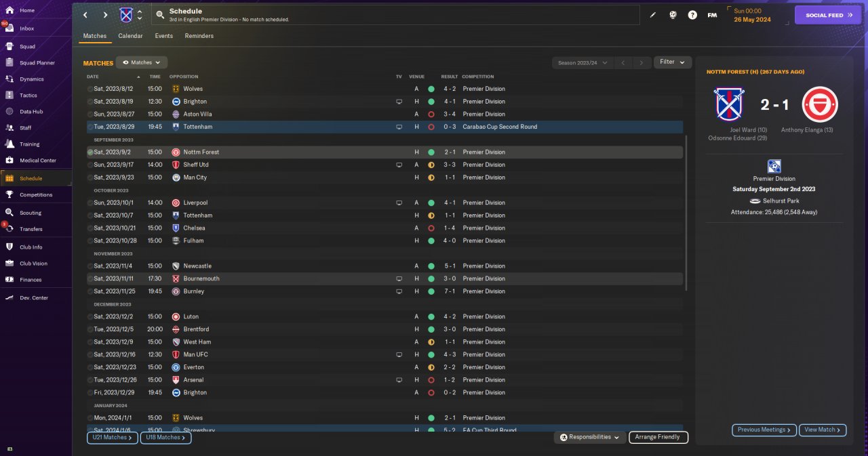Open the Matches view dropdown
Screen dimensions: 868x456
(142, 62)
